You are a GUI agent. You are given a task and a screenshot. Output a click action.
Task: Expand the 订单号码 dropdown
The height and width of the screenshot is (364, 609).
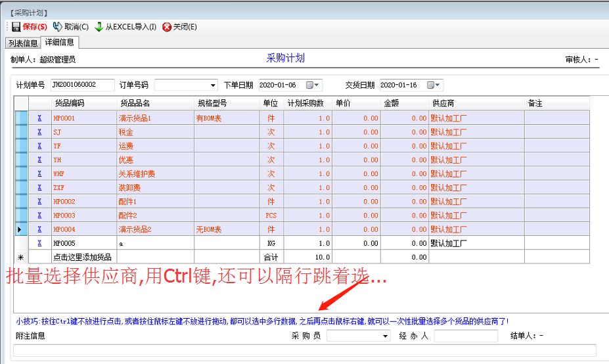213,85
